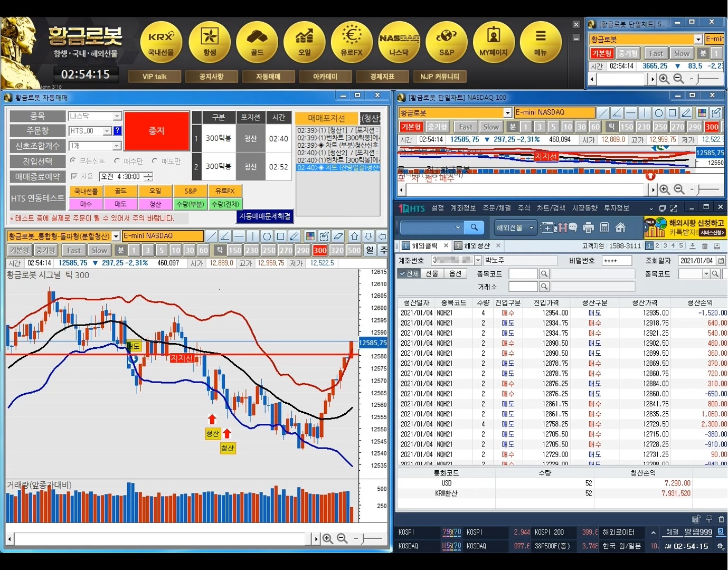Screen dimensions: 728x570
Task: Click 비밀번호 password field
Action: (x=617, y=260)
